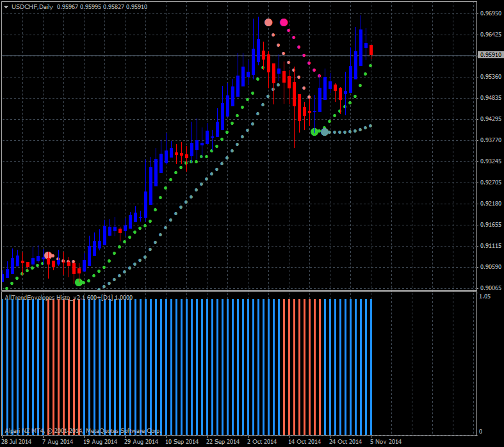Click the last red candle on the chart

click(371, 49)
